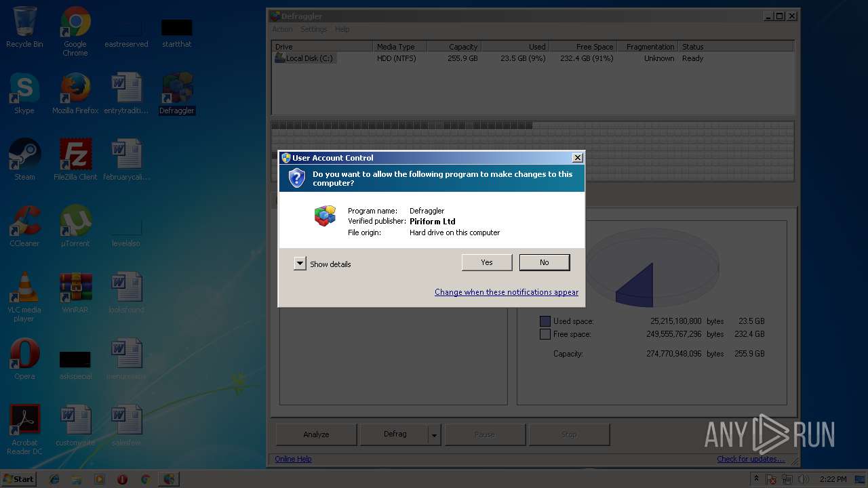Image resolution: width=868 pixels, height=488 pixels.
Task: Sort by Free Space column header
Action: tap(583, 47)
